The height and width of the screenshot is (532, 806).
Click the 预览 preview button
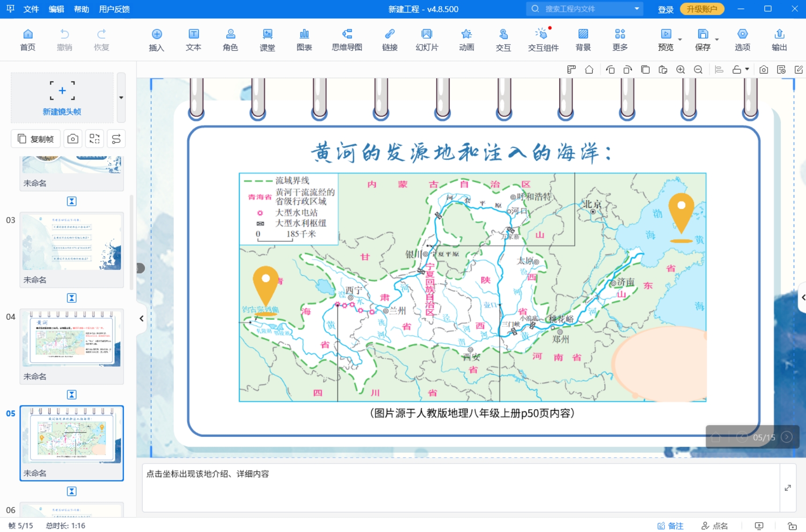[665, 40]
